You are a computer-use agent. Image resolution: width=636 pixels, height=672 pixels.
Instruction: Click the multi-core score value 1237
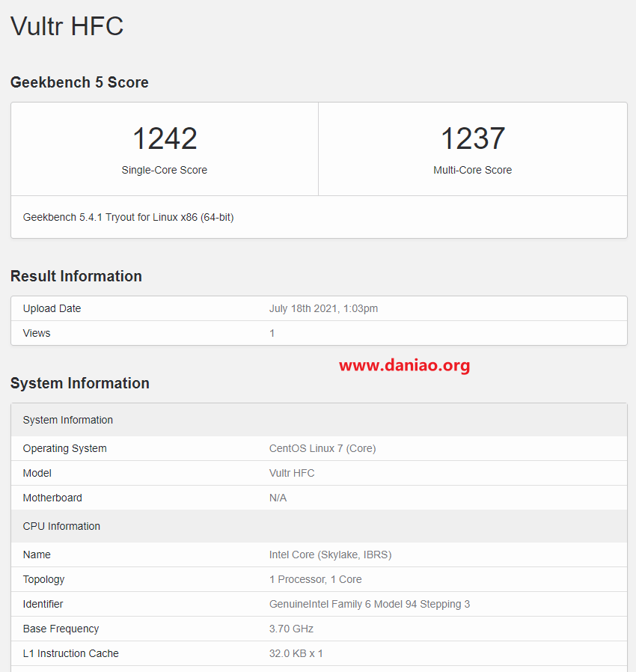pyautogui.click(x=473, y=138)
